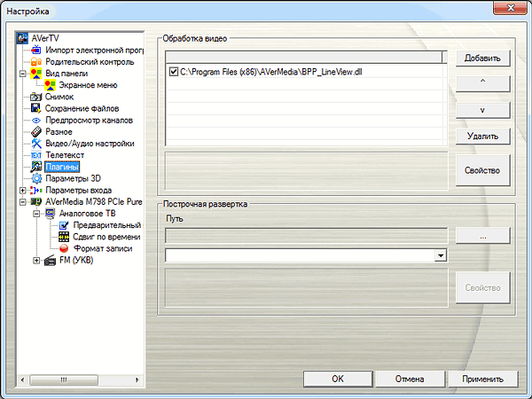532x399 pixels.
Task: Click the Снимок camera icon
Action: (36, 97)
